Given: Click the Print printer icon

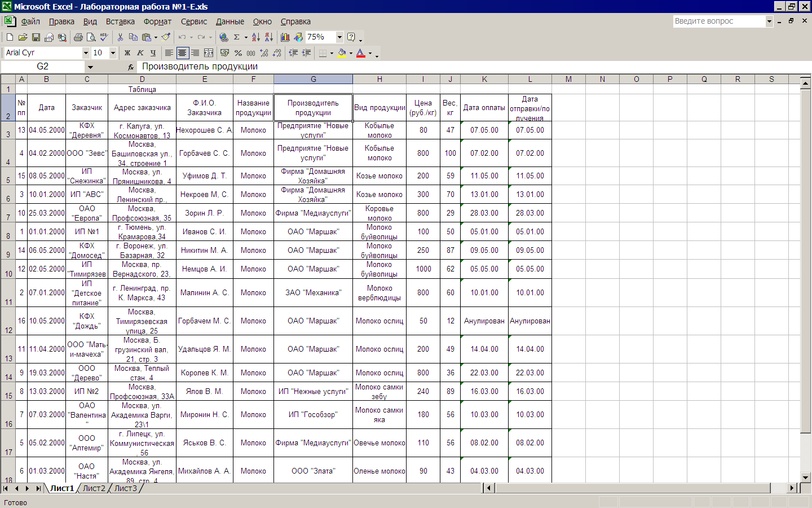Looking at the screenshot, I should tap(78, 37).
